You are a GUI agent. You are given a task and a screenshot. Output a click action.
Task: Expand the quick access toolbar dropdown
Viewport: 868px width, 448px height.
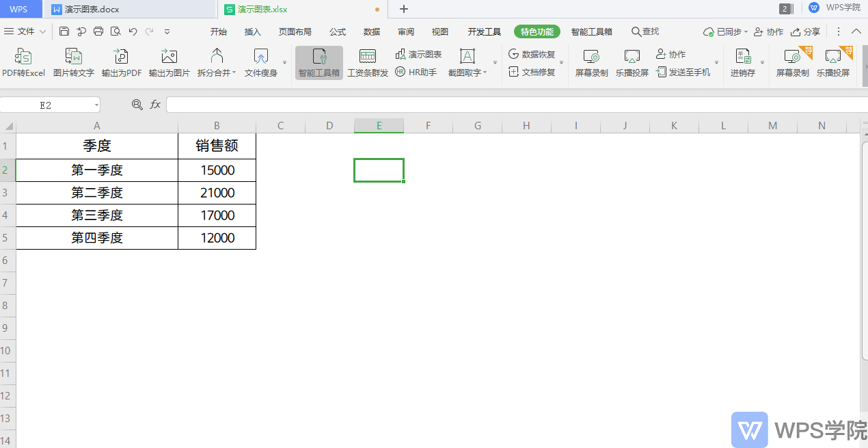coord(167,31)
